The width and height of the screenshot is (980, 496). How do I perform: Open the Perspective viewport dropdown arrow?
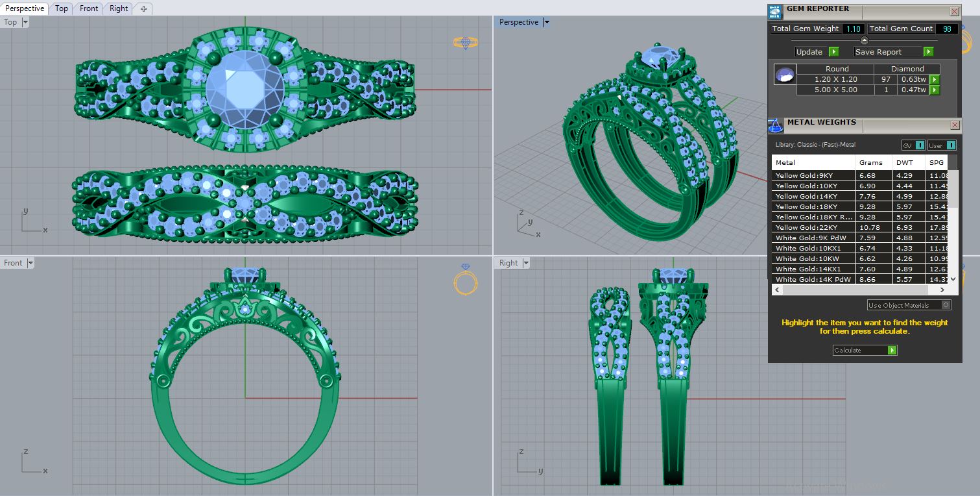coord(547,22)
